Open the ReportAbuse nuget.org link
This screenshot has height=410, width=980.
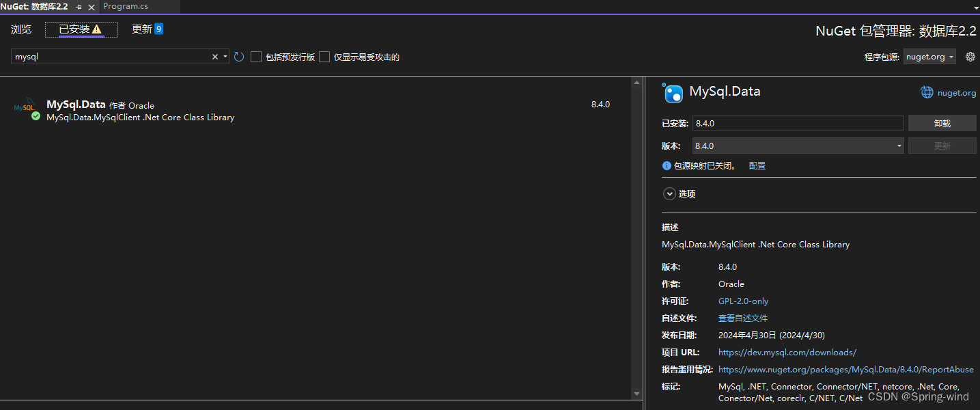(846, 369)
